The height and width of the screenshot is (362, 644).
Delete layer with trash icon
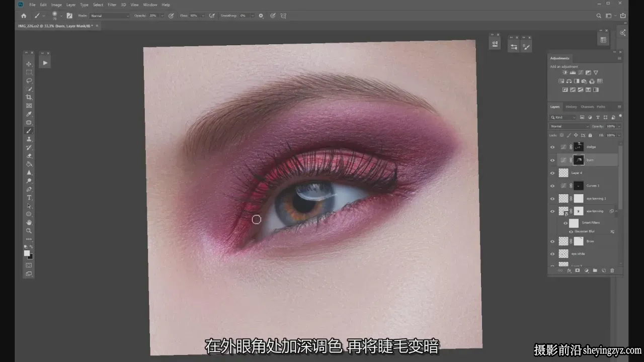pos(612,270)
